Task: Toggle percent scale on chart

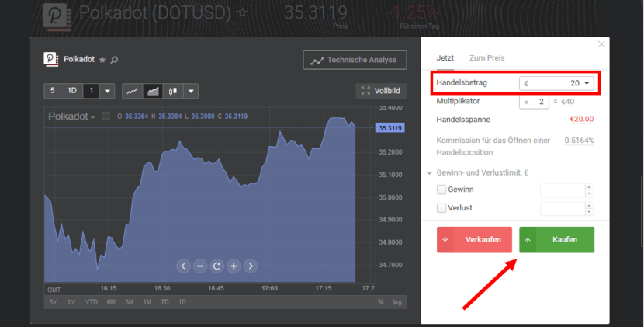Action: point(381,302)
